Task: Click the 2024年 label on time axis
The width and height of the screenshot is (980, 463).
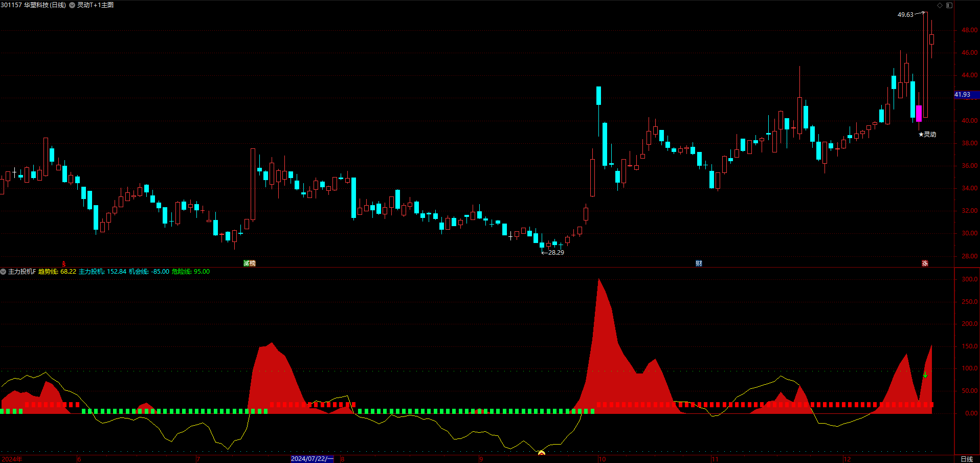Action: click(x=12, y=459)
